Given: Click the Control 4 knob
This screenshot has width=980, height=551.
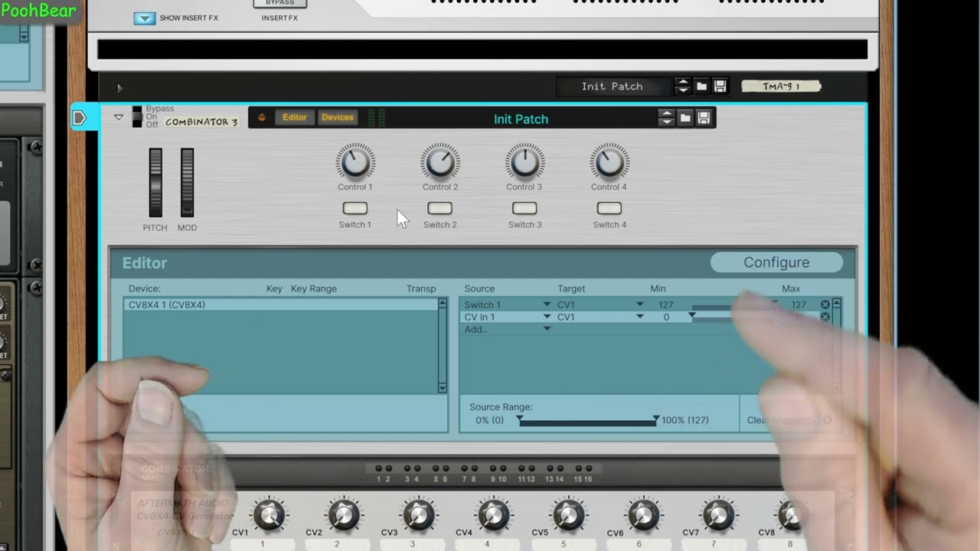Looking at the screenshot, I should point(609,162).
